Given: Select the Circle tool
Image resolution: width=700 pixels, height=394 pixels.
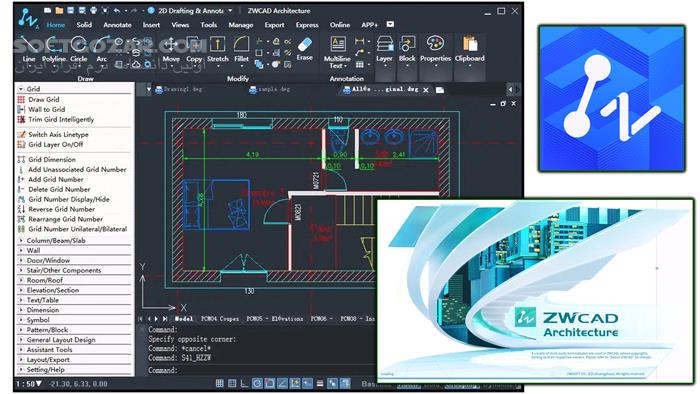Looking at the screenshot, I should 79,49.
